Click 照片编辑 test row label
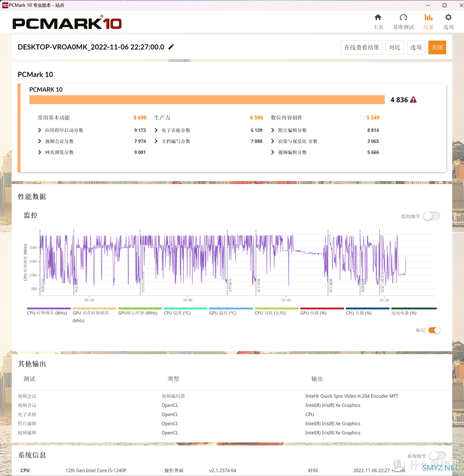 tap(27, 423)
